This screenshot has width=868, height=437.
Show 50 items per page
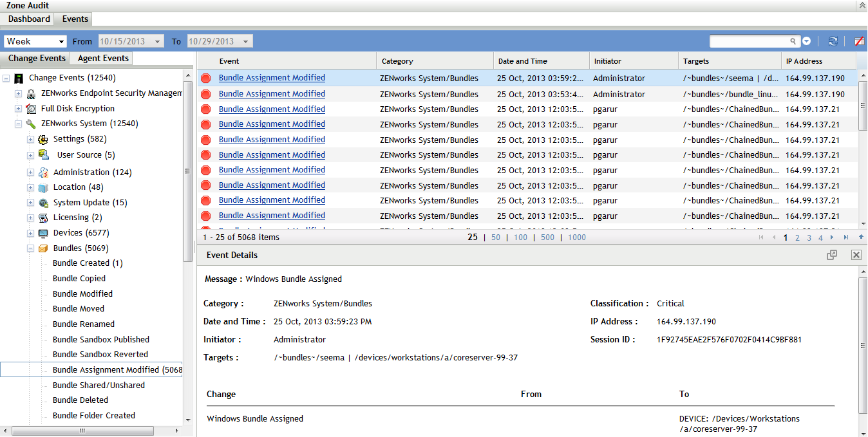(496, 237)
